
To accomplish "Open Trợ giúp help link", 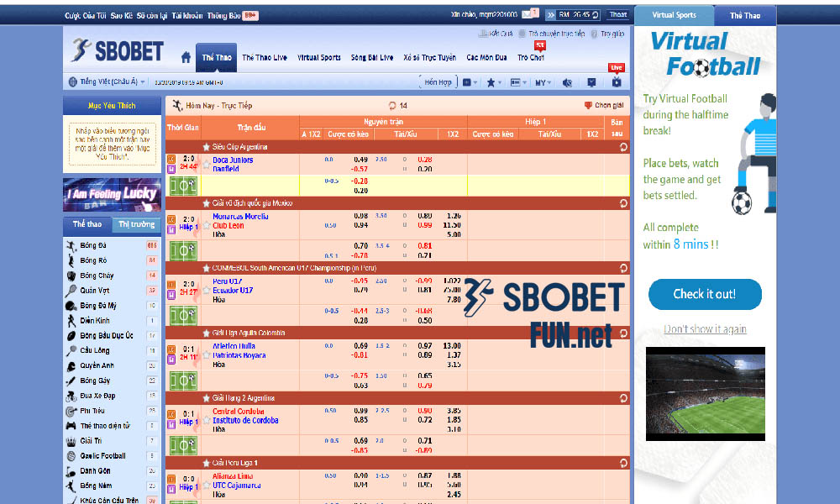I will click(607, 34).
